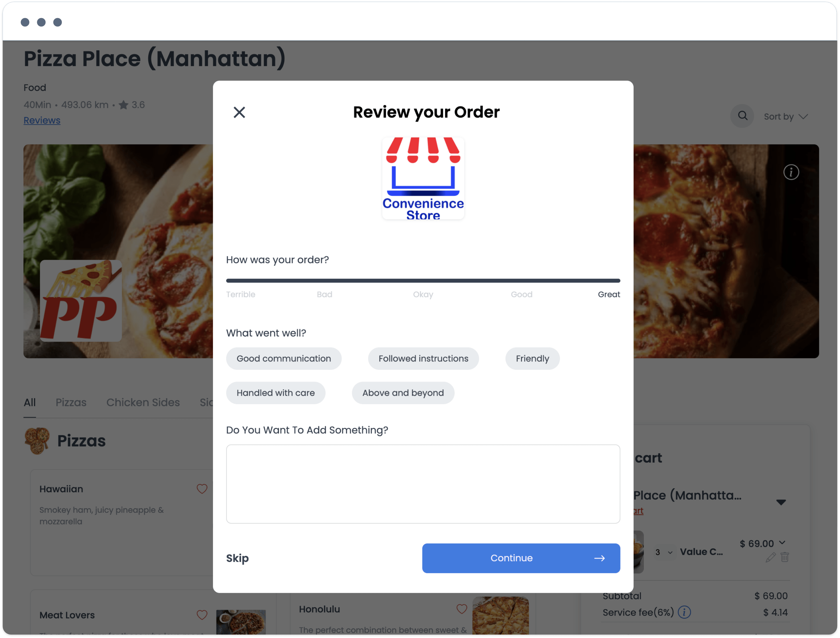840x638 pixels.
Task: Choose the Good rating label
Action: [521, 294]
